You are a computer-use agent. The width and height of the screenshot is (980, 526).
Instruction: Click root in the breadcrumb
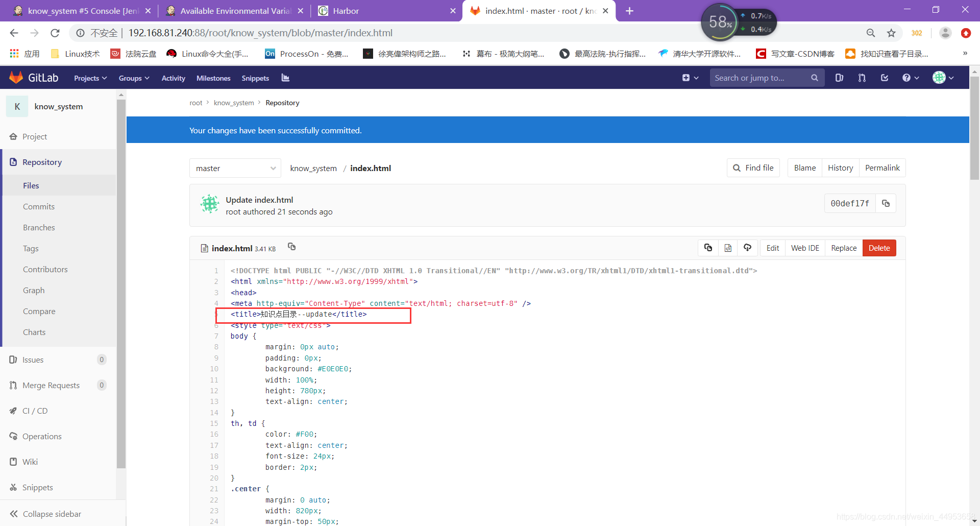click(196, 103)
